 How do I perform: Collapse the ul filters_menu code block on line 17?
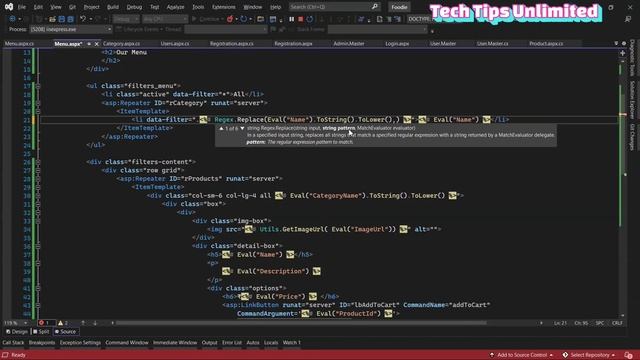[x=38, y=86]
